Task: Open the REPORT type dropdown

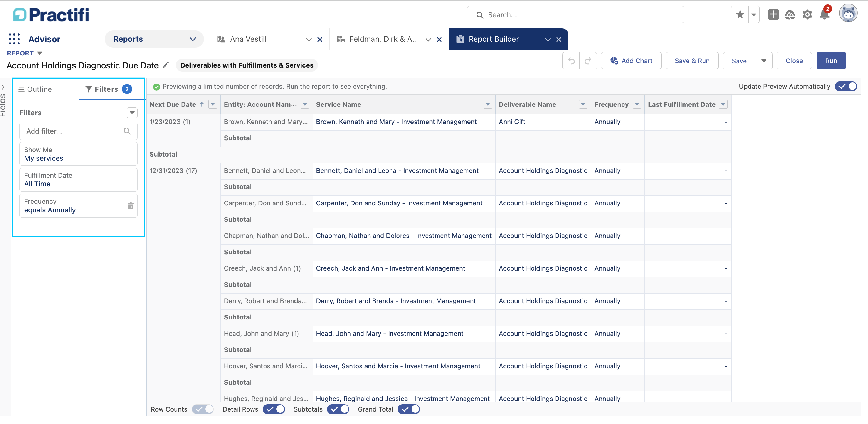Action: coord(40,53)
